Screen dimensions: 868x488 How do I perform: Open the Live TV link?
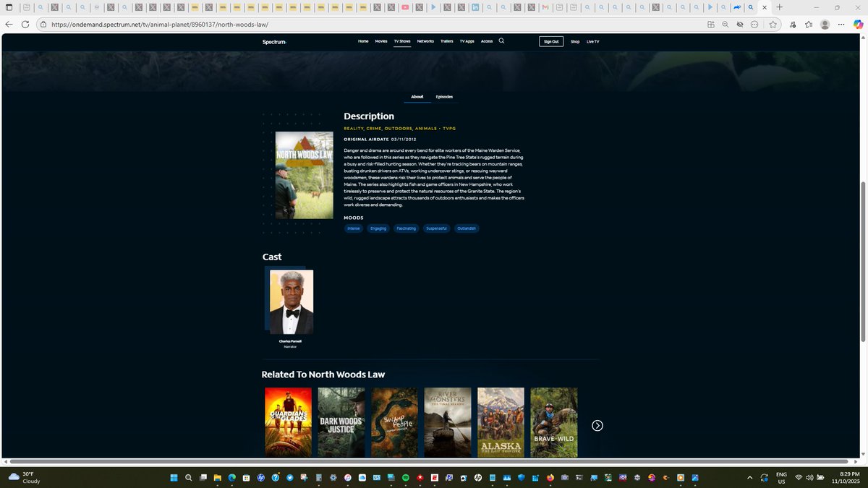click(x=592, y=41)
